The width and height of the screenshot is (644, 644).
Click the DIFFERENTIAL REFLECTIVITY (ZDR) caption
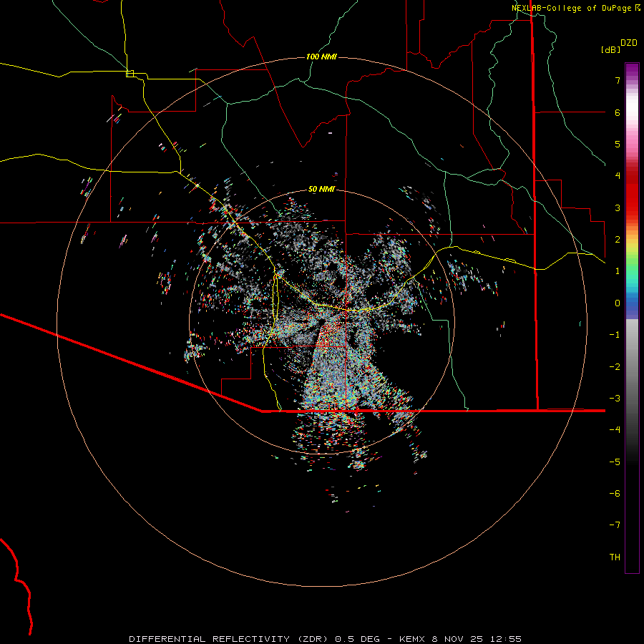point(230,639)
